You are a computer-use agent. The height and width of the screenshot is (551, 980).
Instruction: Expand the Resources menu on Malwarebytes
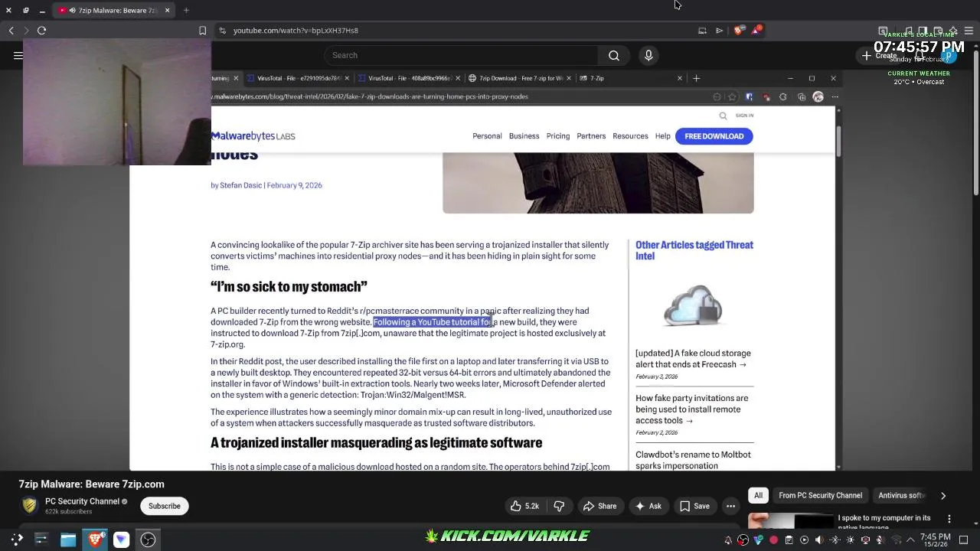[630, 136]
